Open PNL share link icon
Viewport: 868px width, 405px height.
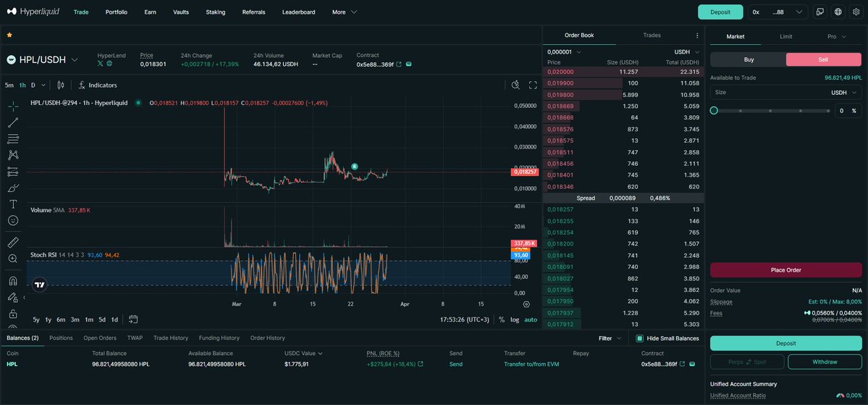tap(420, 364)
